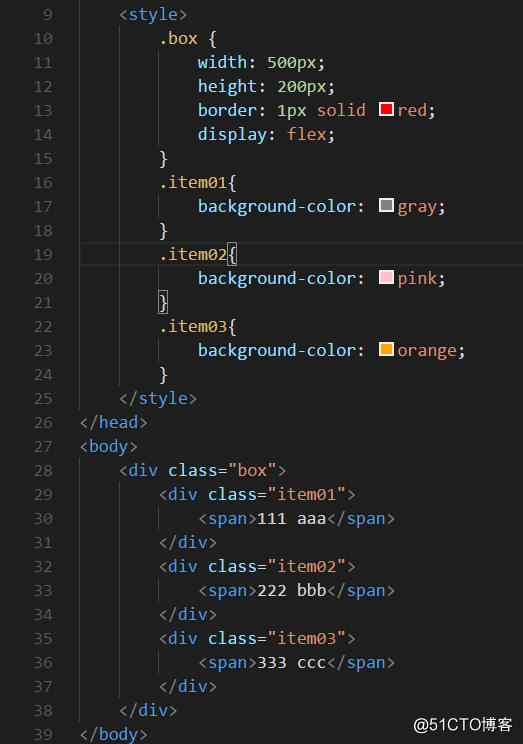Viewport: 523px width, 744px height.
Task: Click the div class="box" line
Action: pos(203,471)
